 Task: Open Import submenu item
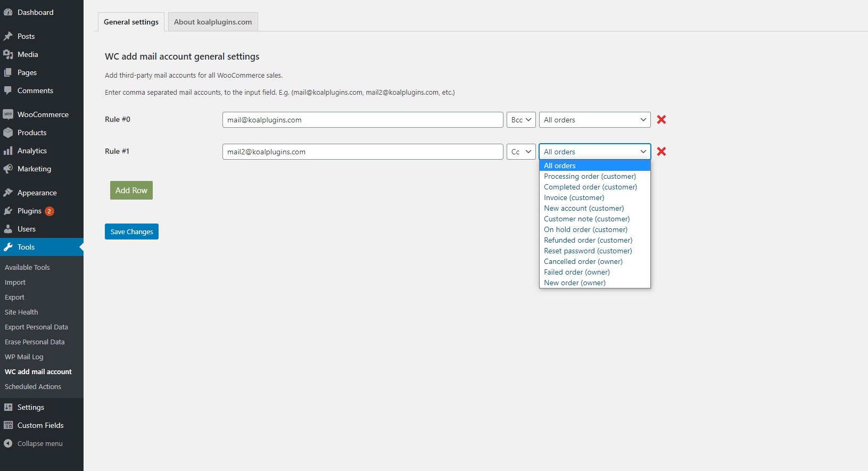point(15,282)
